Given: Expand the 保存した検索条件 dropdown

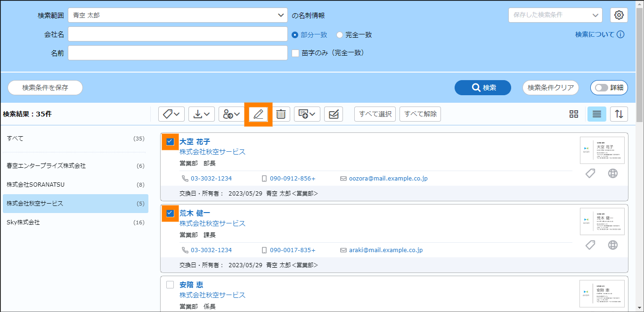Looking at the screenshot, I should click(555, 15).
